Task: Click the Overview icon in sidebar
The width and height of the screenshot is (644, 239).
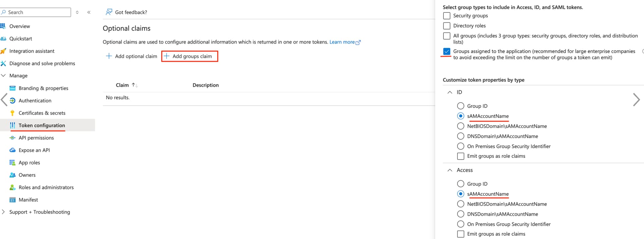Action: (x=3, y=26)
